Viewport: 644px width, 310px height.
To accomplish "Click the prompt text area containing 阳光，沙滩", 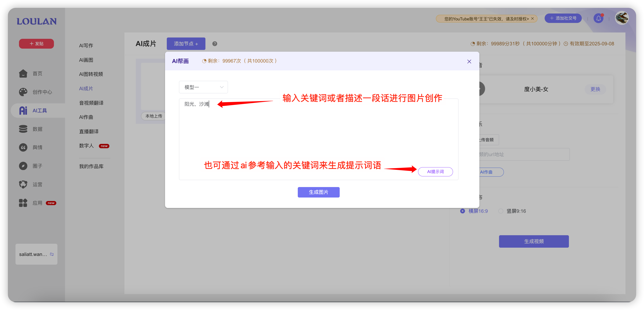I will click(319, 139).
